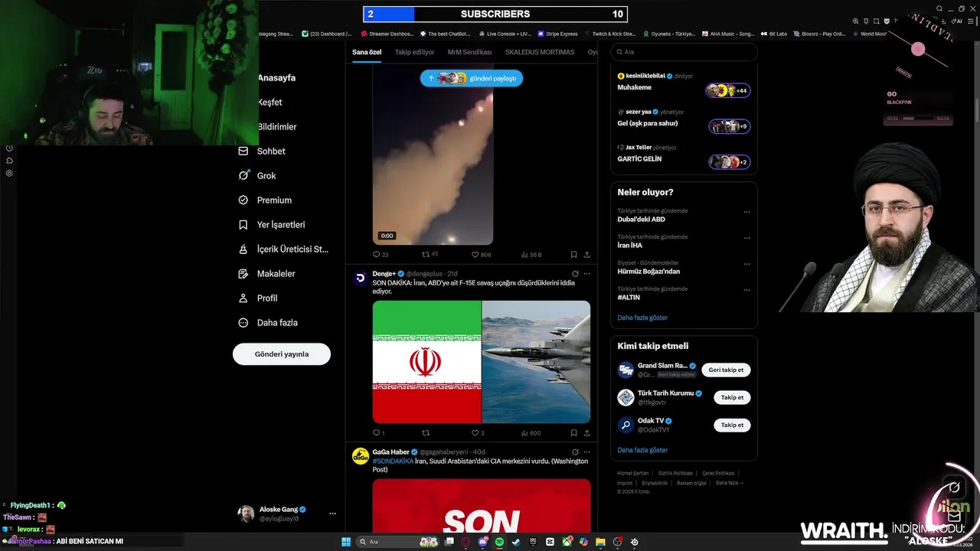Like the Denge+ post

point(478,433)
